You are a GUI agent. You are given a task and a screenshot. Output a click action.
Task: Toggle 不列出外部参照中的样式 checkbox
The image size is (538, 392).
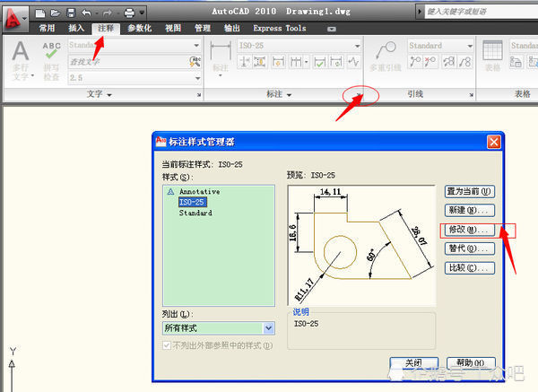click(x=167, y=345)
